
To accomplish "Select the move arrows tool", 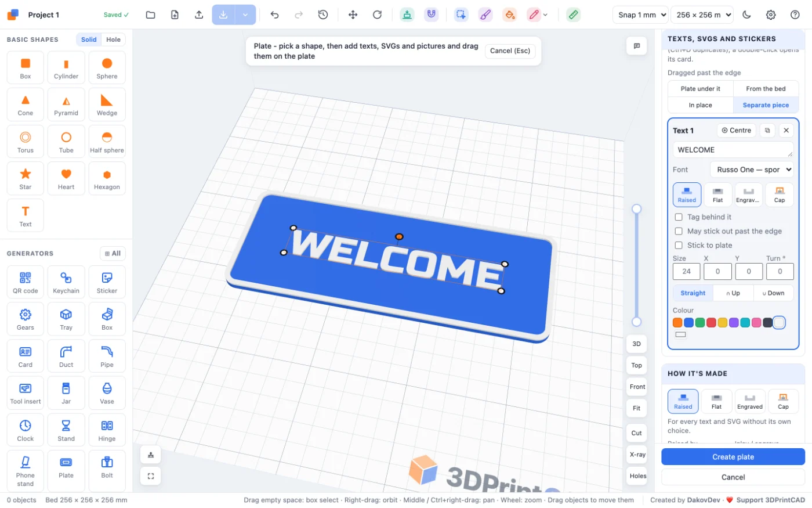I will click(x=353, y=15).
